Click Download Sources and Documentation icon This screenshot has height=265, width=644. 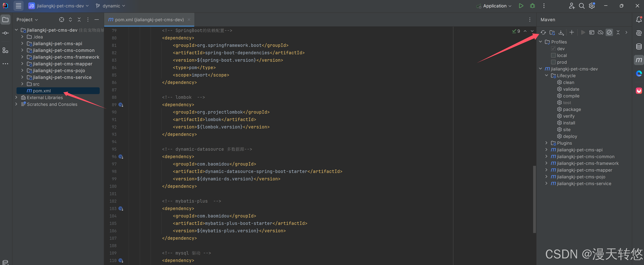[x=561, y=33]
